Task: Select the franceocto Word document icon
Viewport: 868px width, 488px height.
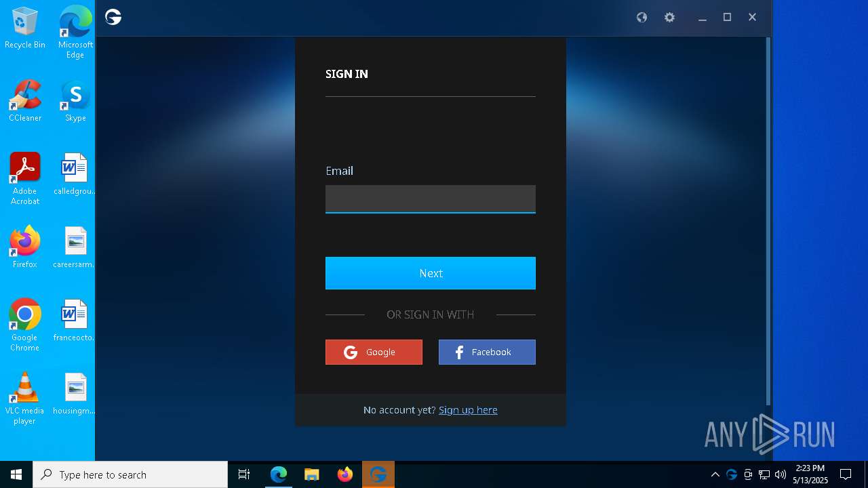Action: click(74, 321)
